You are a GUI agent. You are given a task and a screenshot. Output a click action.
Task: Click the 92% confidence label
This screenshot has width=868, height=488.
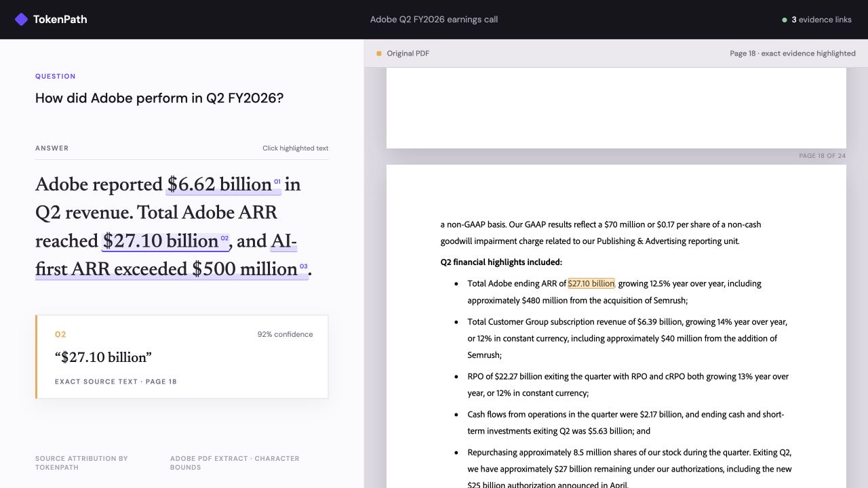[285, 334]
